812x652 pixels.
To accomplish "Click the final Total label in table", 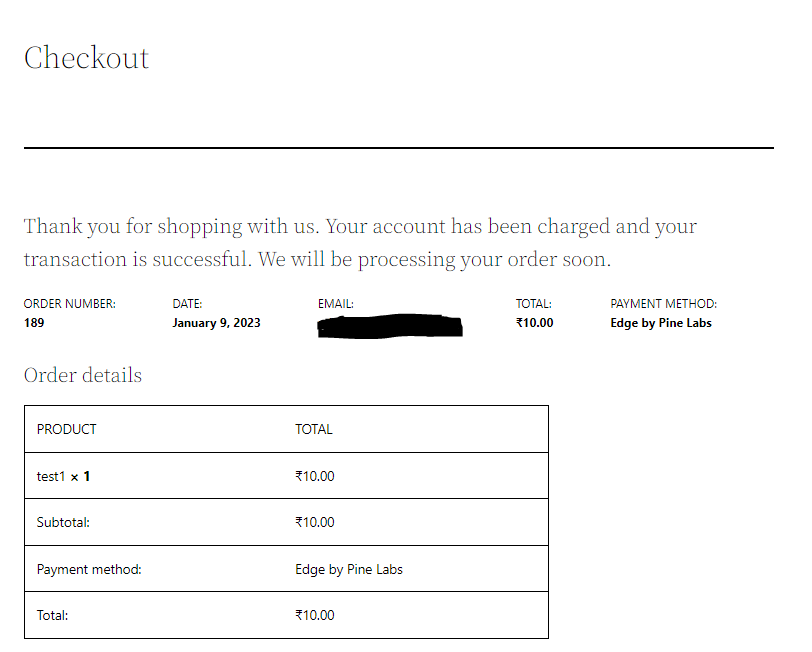I will (x=52, y=615).
